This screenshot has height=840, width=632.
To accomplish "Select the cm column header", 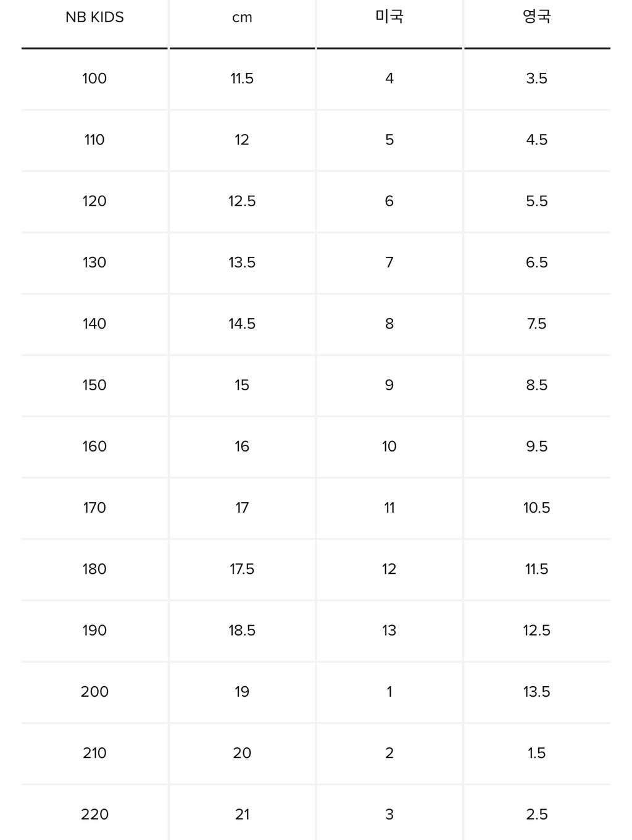I will (x=242, y=17).
